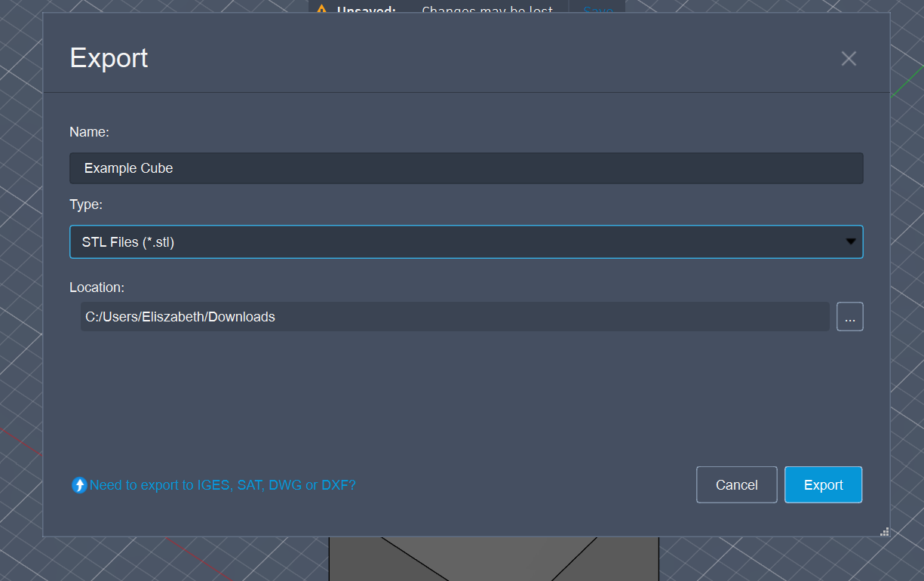Open the folder browse ellipsis button
This screenshot has height=581, width=924.
849,317
